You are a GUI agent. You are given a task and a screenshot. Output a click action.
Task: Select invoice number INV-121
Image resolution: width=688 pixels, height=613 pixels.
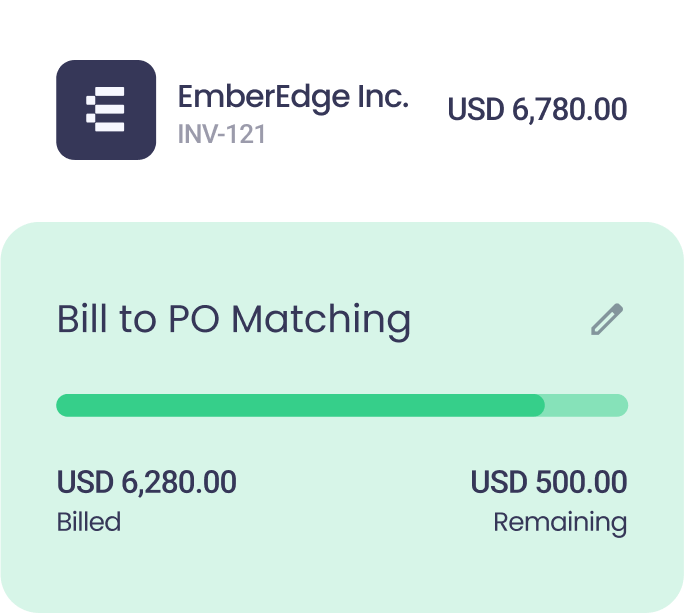coord(221,134)
